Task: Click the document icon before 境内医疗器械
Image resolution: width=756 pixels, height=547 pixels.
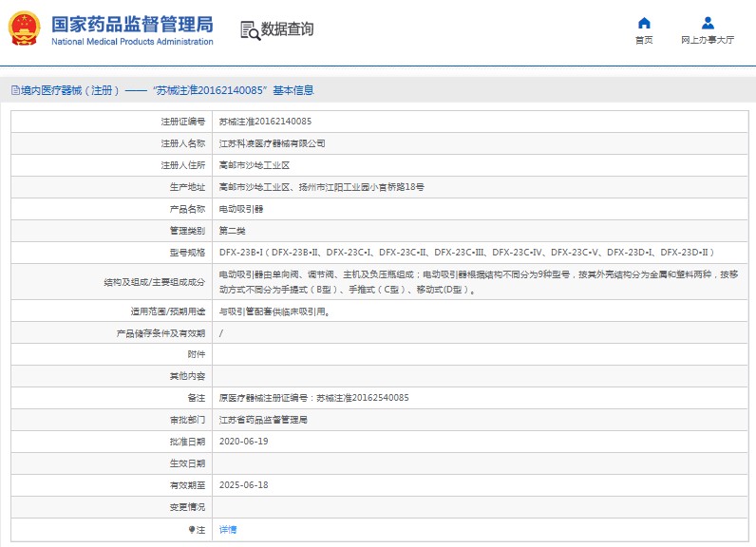Action: [15, 90]
